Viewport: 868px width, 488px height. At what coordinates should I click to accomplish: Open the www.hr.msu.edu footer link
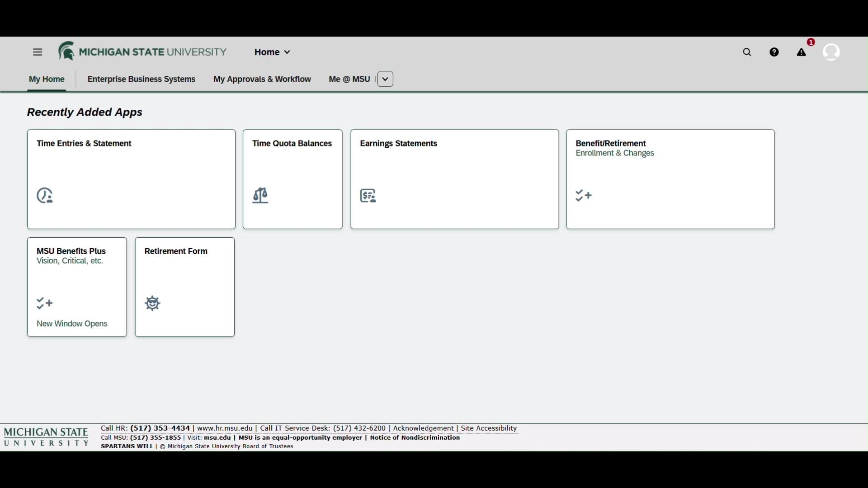pyautogui.click(x=225, y=428)
